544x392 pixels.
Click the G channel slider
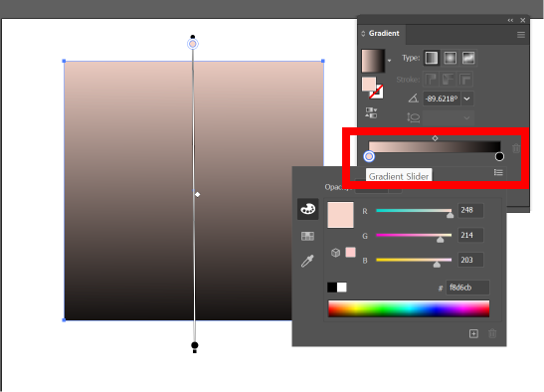point(414,235)
